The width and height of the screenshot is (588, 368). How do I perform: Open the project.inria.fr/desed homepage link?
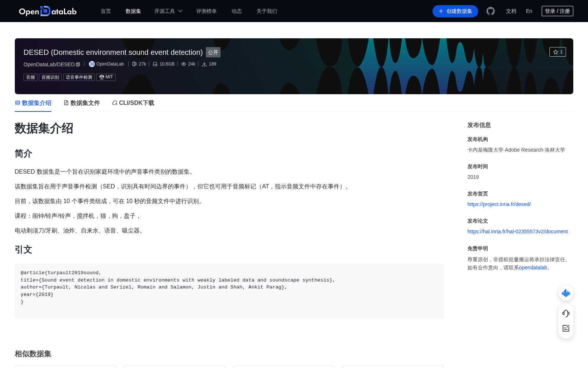pos(499,204)
